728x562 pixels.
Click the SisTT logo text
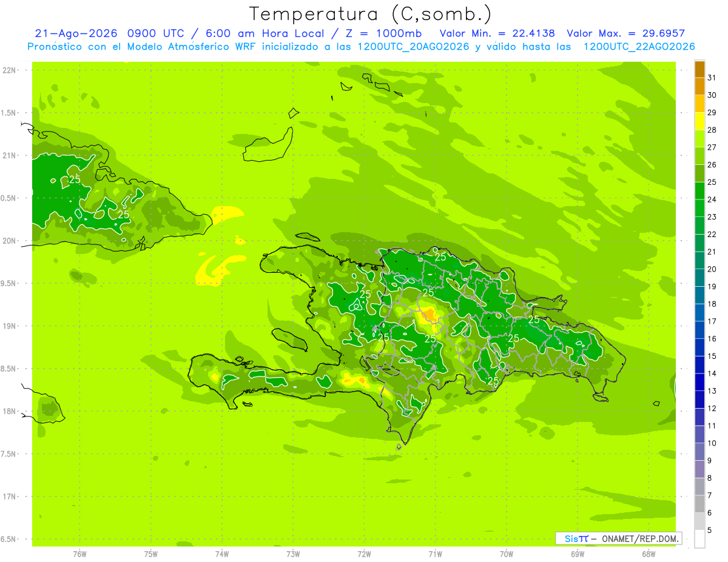coord(576,538)
